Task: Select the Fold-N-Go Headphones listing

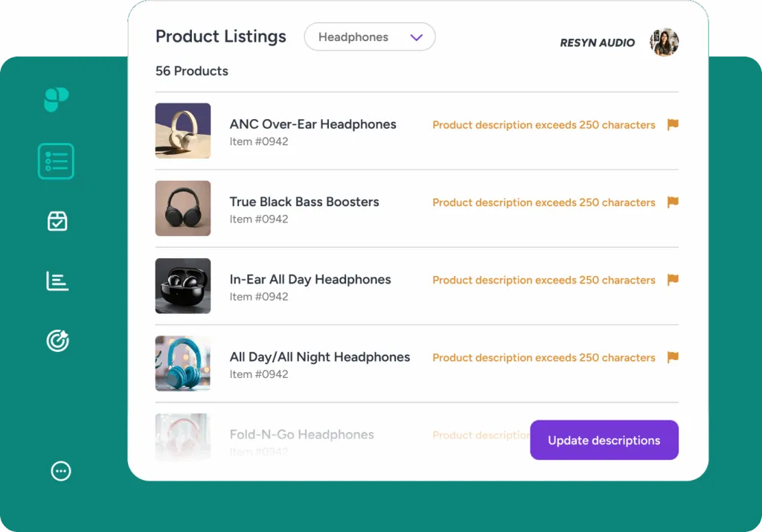Action: (301, 435)
